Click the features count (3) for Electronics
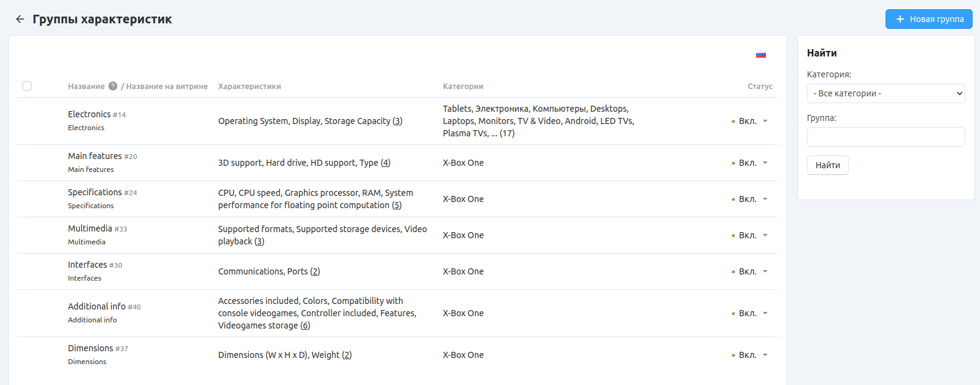The height and width of the screenshot is (385, 980). tap(398, 121)
